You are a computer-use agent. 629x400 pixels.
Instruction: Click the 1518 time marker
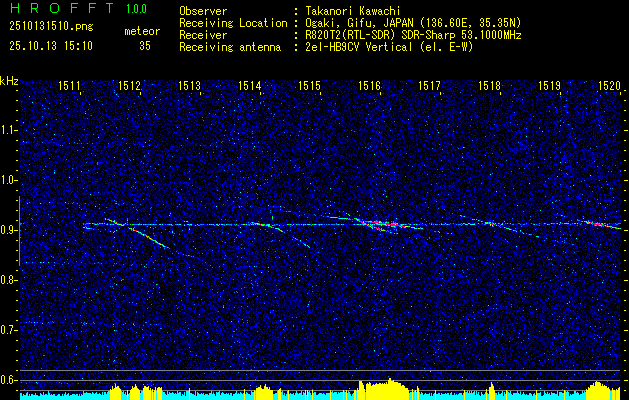click(489, 87)
